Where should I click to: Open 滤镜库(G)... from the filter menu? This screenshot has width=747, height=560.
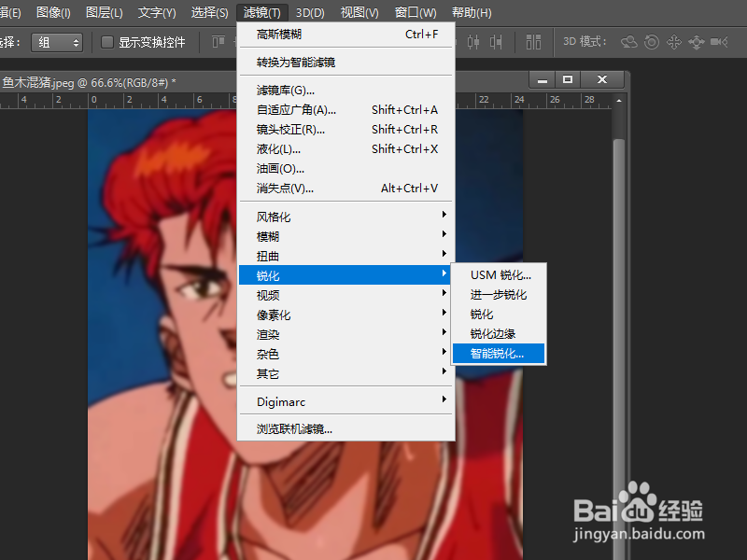[346, 90]
